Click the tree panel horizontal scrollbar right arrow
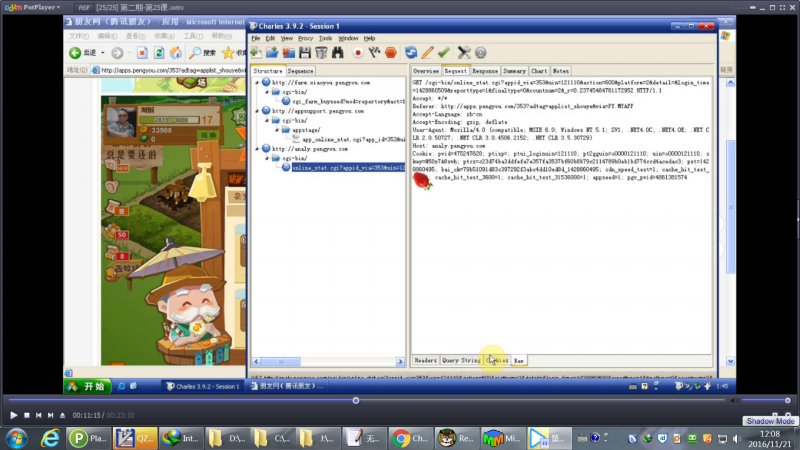The image size is (800, 450). (x=400, y=362)
